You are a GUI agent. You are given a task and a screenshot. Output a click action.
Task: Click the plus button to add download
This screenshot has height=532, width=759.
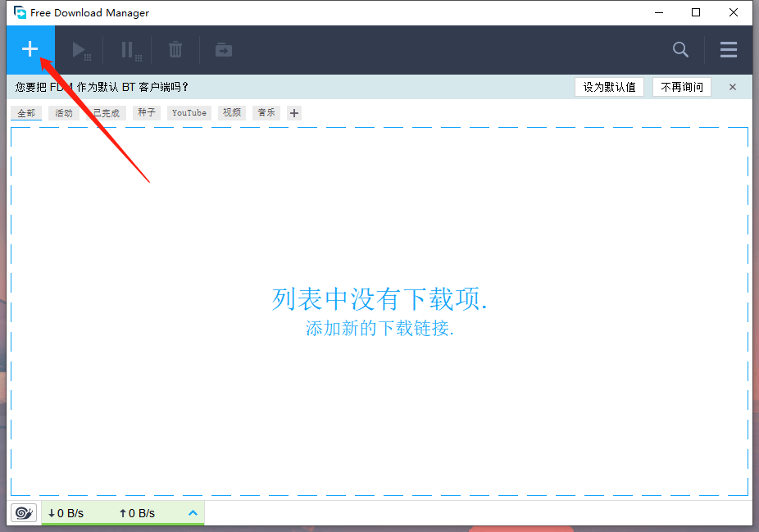30,49
